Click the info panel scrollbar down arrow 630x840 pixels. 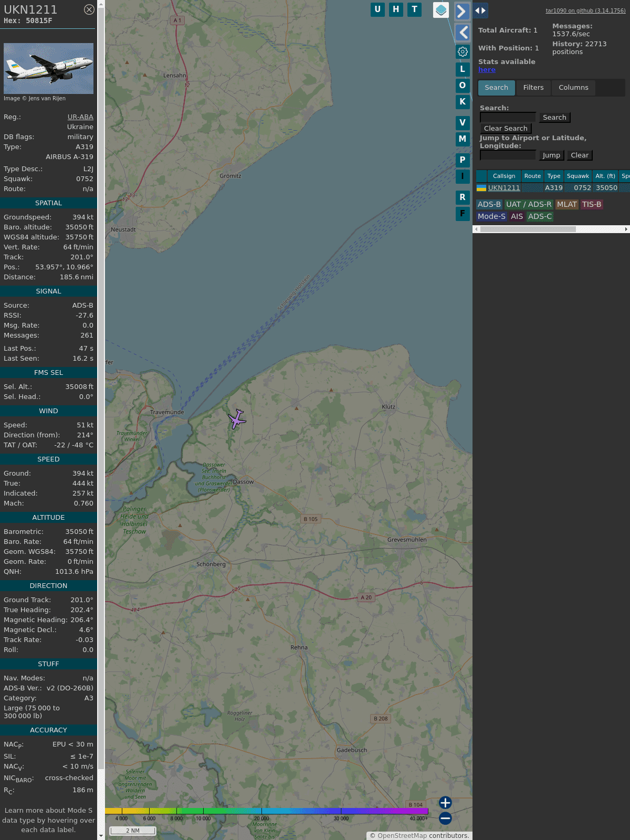(101, 836)
